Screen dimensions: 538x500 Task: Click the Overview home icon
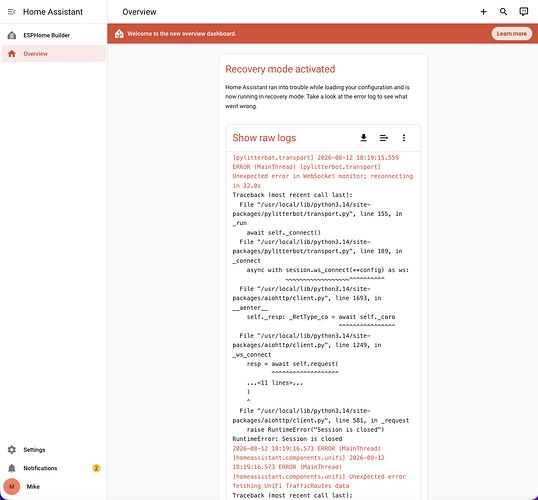point(12,54)
